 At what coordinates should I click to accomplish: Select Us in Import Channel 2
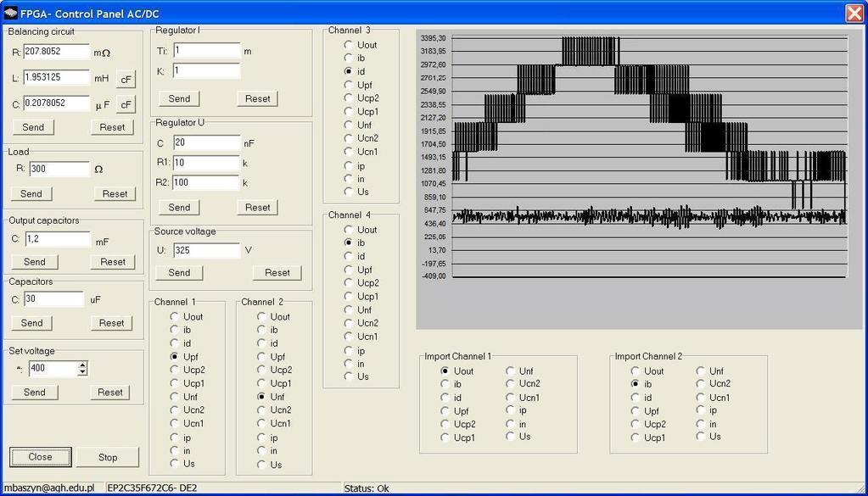click(x=708, y=437)
